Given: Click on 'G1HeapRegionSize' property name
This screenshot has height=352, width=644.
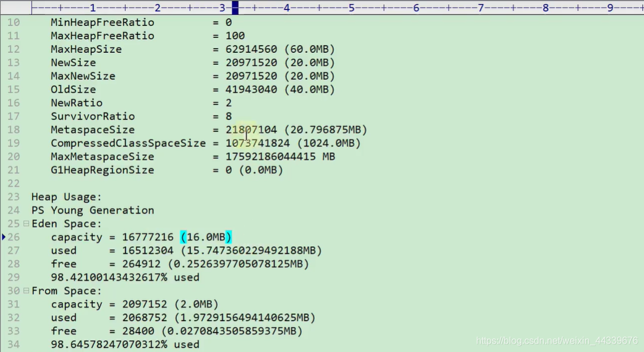Looking at the screenshot, I should coord(102,170).
